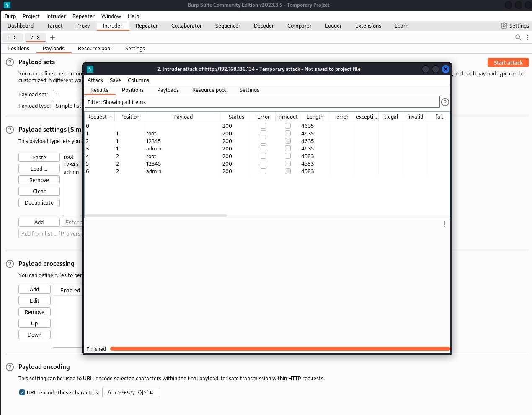Tick the Timeout checkbox for request 4
This screenshot has height=415, width=532.
pyautogui.click(x=288, y=156)
